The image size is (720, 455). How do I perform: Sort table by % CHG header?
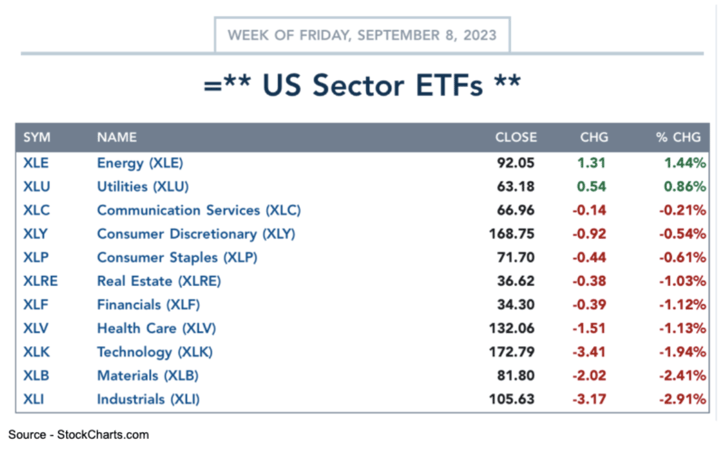point(678,137)
